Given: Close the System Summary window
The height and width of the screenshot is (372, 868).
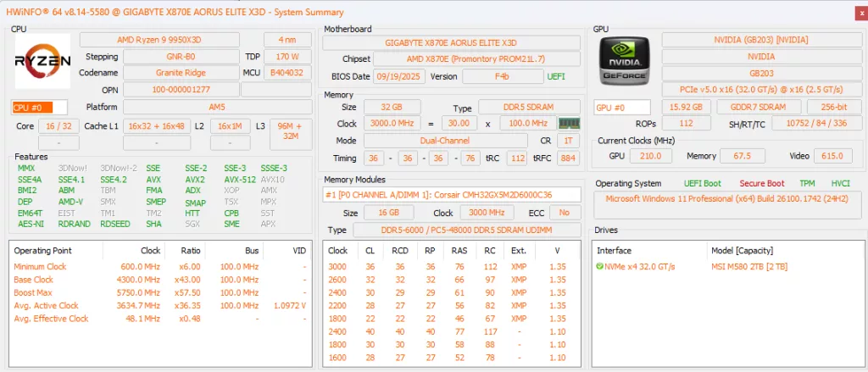Looking at the screenshot, I should (860, 14).
